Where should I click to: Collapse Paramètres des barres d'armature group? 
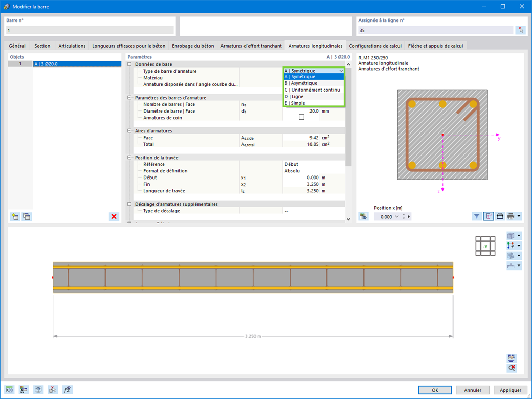pos(129,98)
